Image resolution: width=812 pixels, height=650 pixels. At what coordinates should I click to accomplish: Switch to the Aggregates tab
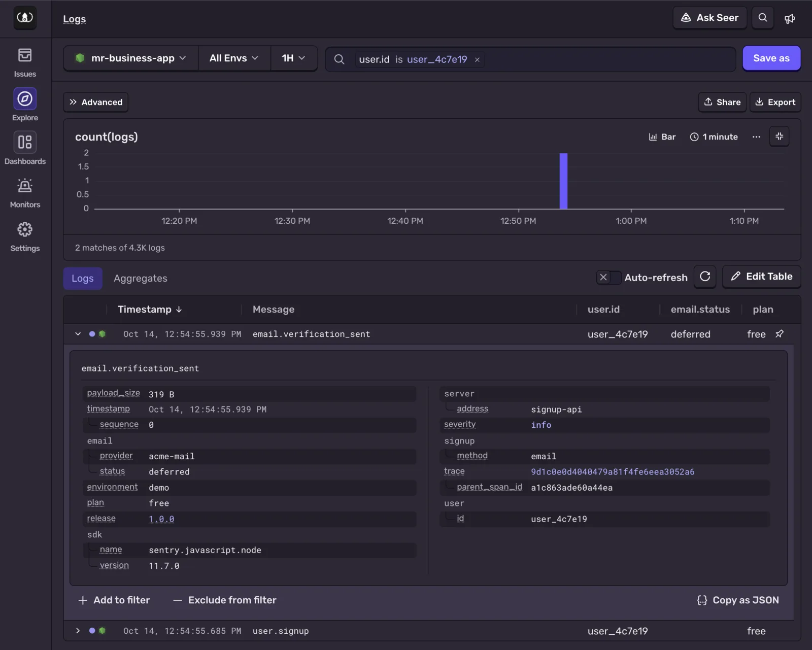141,279
